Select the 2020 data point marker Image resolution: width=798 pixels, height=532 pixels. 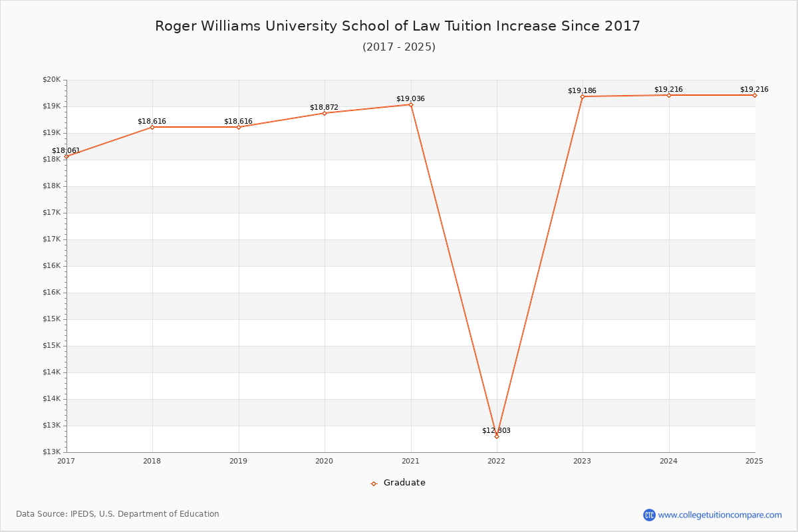click(x=325, y=113)
